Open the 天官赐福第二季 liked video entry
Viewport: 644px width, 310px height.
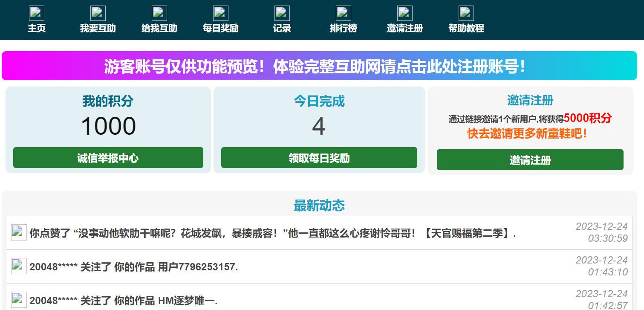(x=272, y=234)
